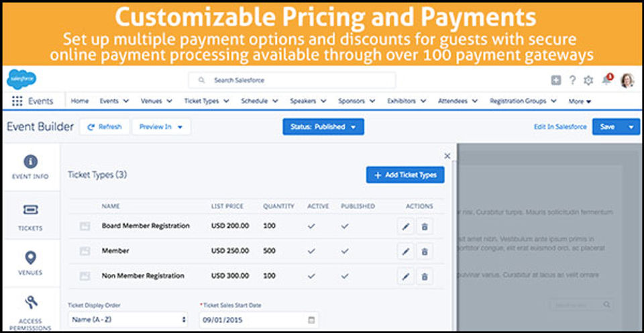Viewport: 644px width, 333px height.
Task: Click the USD 250.00 price cell
Action: (230, 251)
